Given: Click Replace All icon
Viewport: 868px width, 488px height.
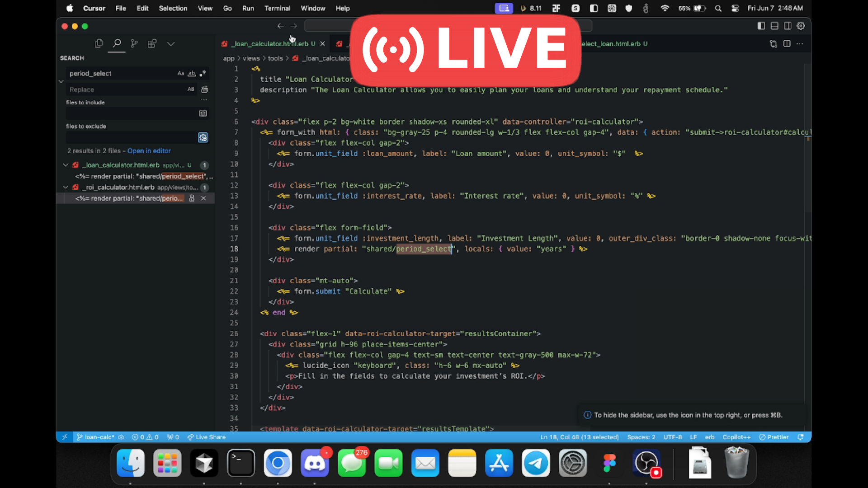Looking at the screenshot, I should [204, 89].
